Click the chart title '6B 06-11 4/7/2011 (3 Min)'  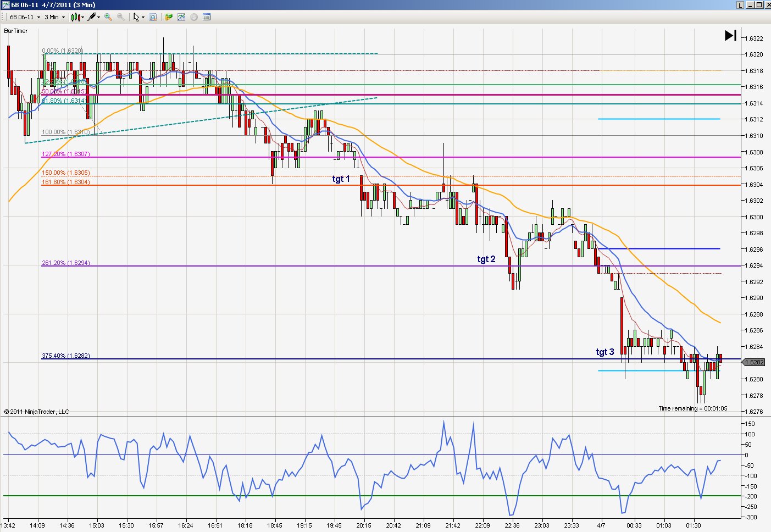pos(53,5)
